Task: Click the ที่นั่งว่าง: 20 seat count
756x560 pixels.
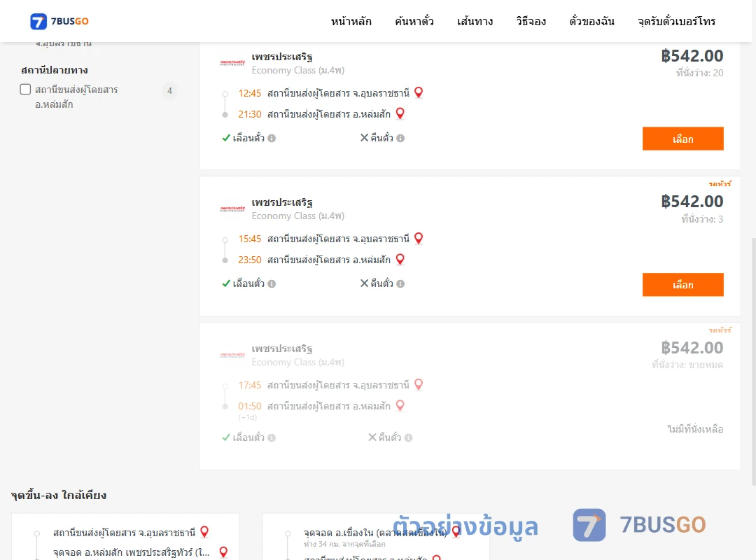Action: [x=699, y=73]
